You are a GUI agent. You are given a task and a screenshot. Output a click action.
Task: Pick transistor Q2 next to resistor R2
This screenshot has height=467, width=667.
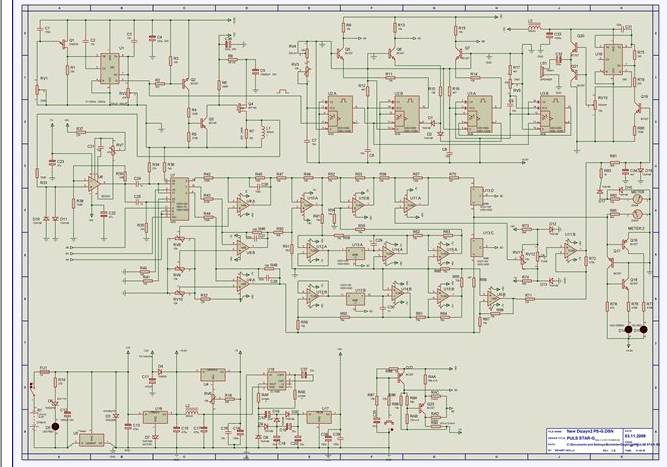click(185, 83)
